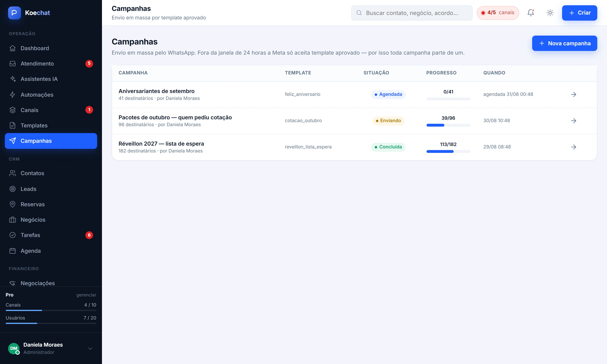The image size is (607, 364).
Task: Click Negócios briefcase icon
Action: (13, 220)
